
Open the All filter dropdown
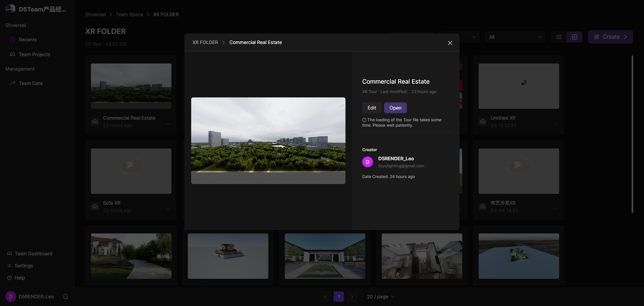pyautogui.click(x=515, y=37)
